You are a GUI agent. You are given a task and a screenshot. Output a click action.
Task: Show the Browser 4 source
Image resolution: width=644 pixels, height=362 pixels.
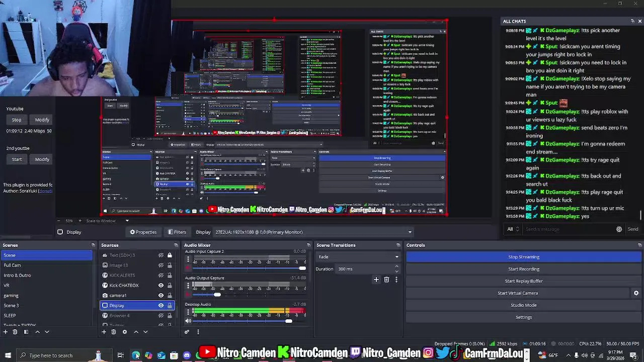click(x=161, y=316)
